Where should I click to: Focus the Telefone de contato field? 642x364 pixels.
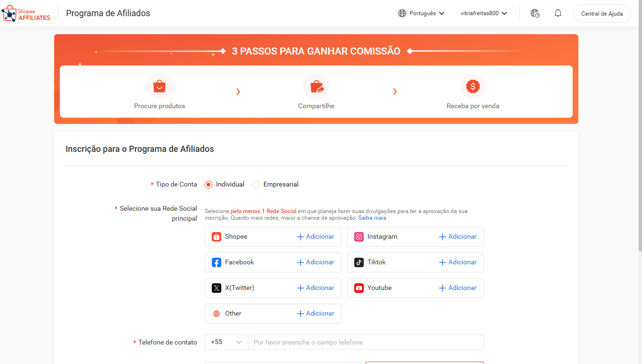point(366,342)
